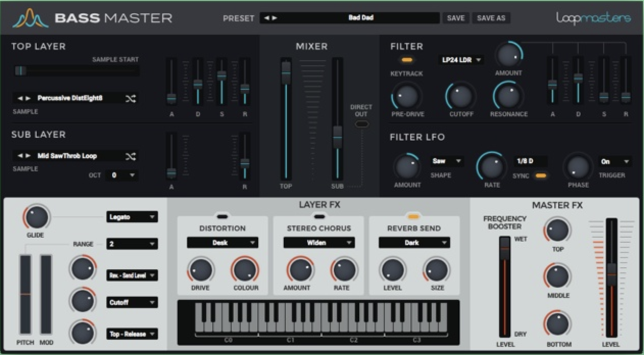Open the Reverb Send Dark dropdown
The height and width of the screenshot is (355, 644).
tap(414, 243)
